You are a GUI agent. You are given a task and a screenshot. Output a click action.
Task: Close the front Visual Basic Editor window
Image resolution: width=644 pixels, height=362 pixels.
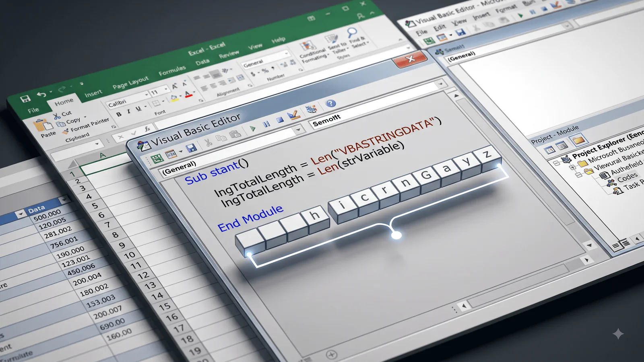coord(410,59)
